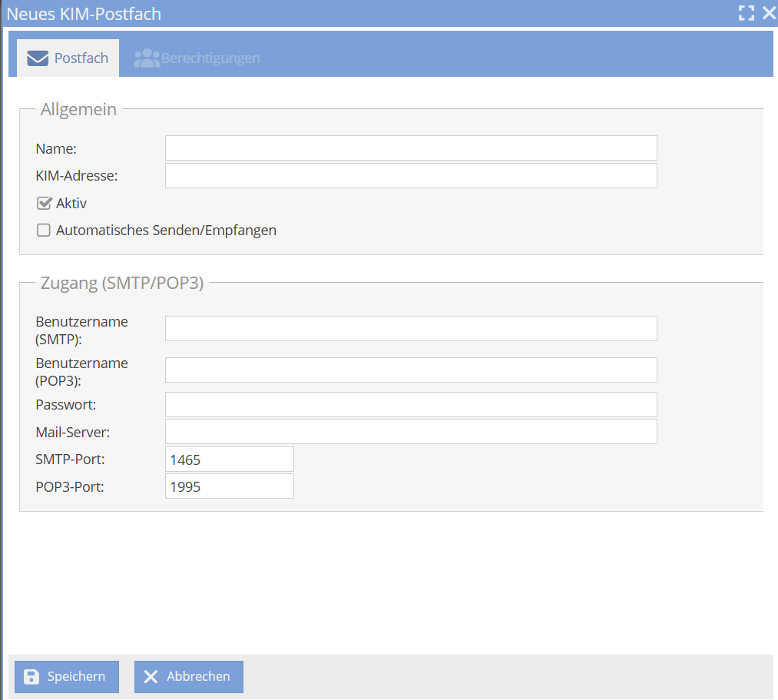
Task: Click the Neues KIM-Postfach window title
Action: click(x=84, y=14)
